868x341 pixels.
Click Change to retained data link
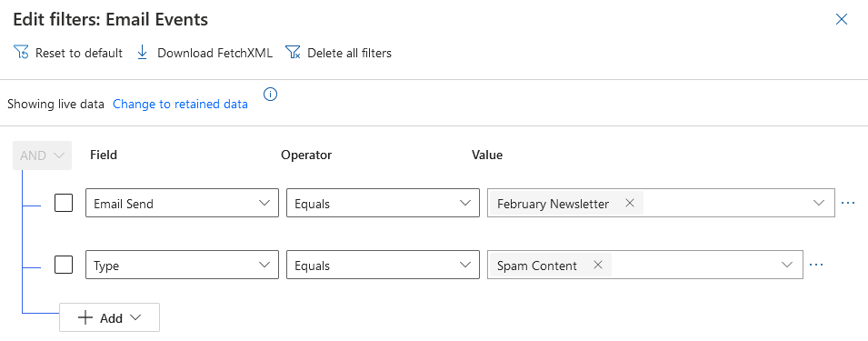181,104
